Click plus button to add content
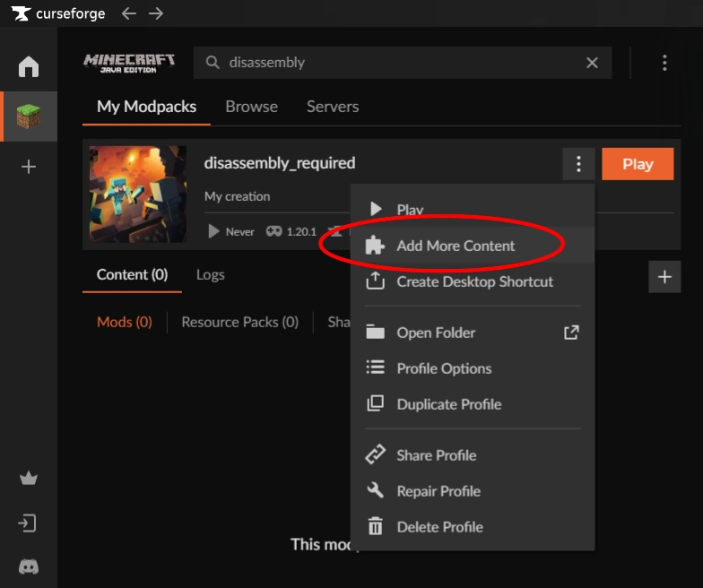Image resolution: width=703 pixels, height=588 pixels. [x=664, y=277]
